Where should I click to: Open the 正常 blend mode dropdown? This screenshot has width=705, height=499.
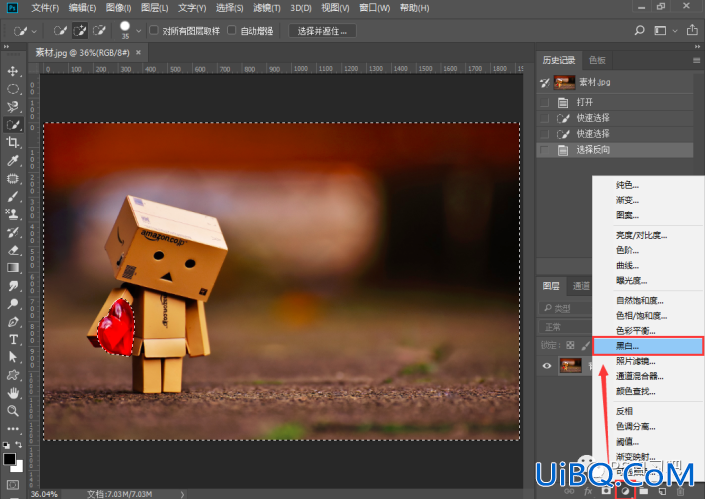pyautogui.click(x=565, y=327)
